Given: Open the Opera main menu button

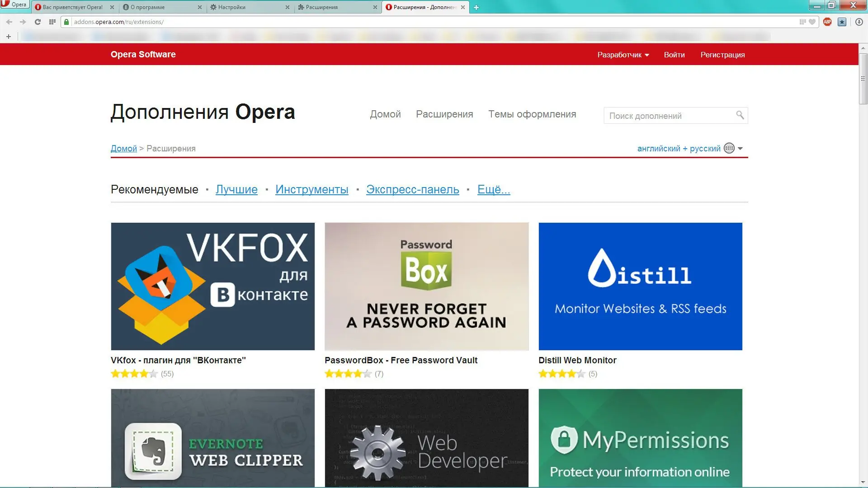Looking at the screenshot, I should point(14,4).
